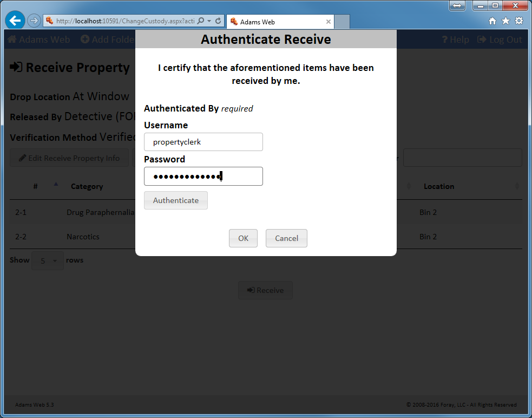Cancel the Authenticate Receive dialog
The height and width of the screenshot is (418, 532).
pos(286,238)
